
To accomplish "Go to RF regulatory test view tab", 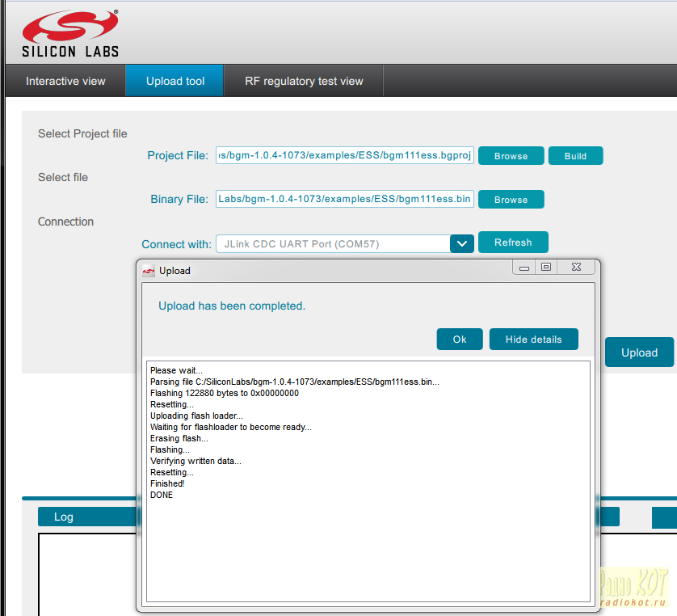I will pos(304,81).
